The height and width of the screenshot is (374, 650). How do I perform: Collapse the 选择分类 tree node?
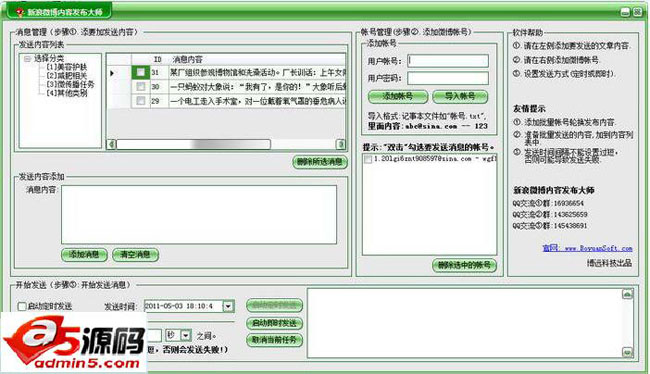click(x=27, y=59)
